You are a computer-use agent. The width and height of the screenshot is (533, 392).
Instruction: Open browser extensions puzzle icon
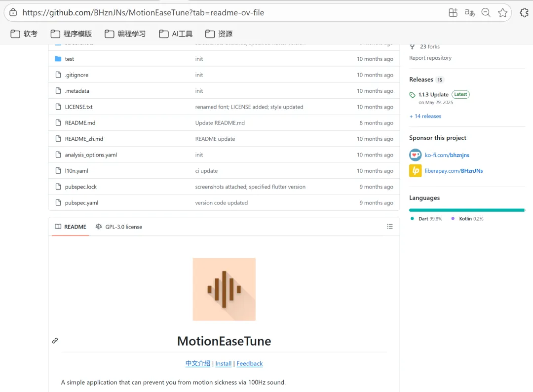click(x=524, y=12)
